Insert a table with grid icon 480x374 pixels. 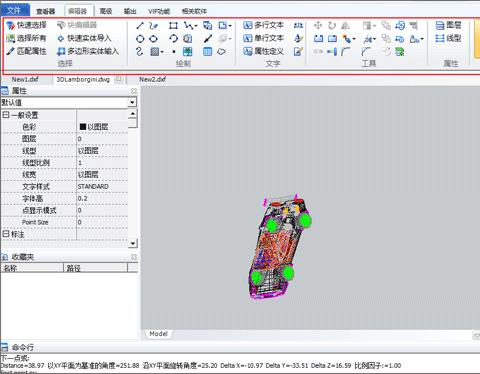pos(208,52)
